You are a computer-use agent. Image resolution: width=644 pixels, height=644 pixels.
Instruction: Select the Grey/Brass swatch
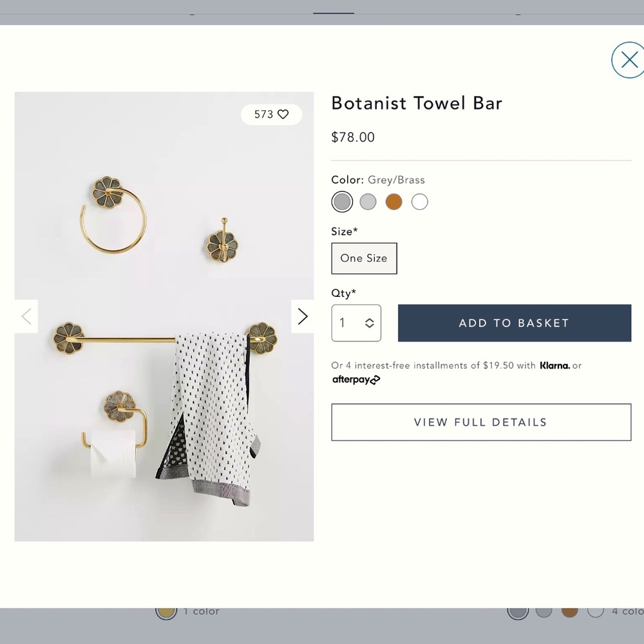tap(342, 202)
